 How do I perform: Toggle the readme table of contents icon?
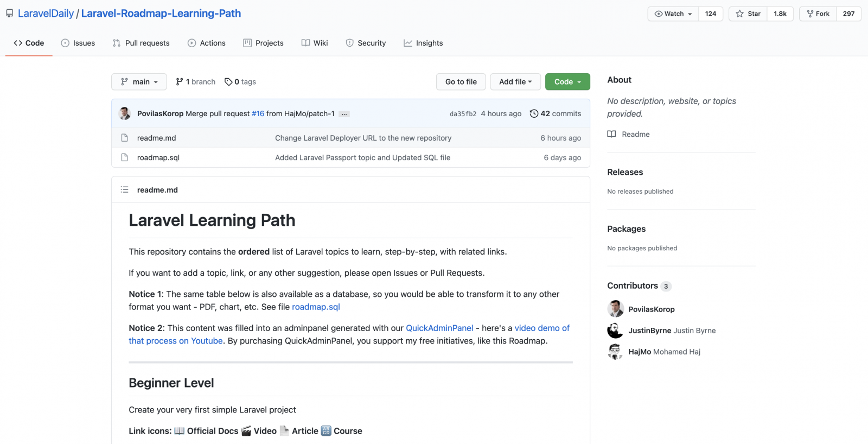[x=125, y=189]
